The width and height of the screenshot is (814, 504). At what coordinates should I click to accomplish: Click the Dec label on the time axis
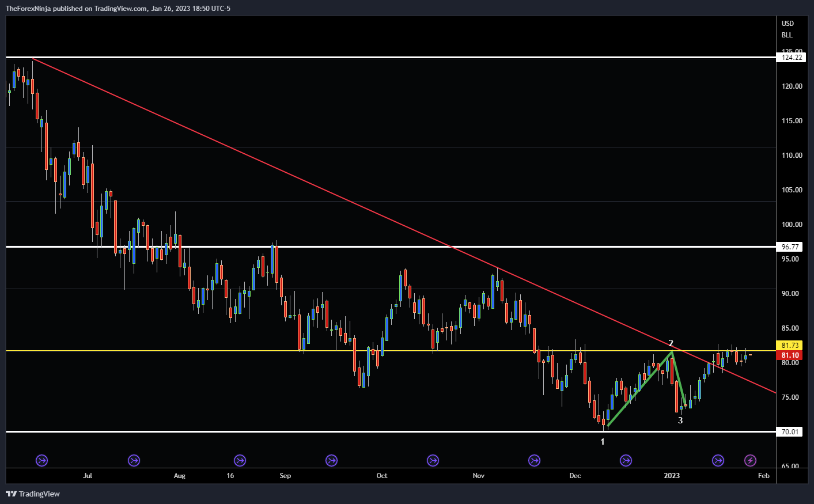(575, 476)
